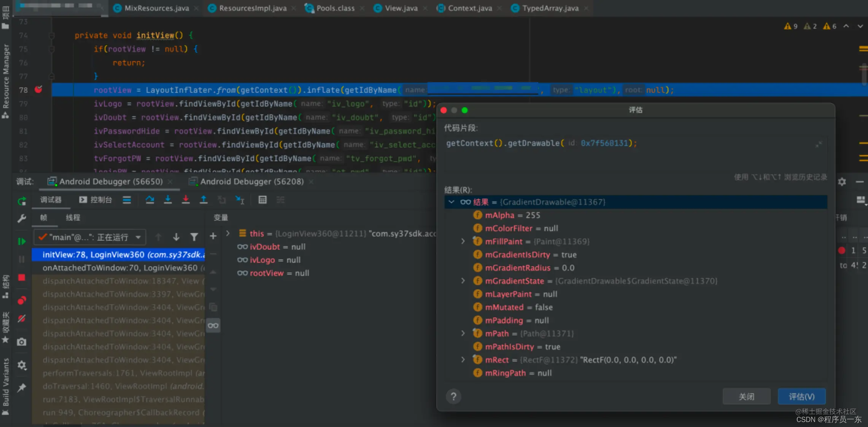Viewport: 868px width, 427px height.
Task: Click the 关闭 close button
Action: click(x=746, y=397)
